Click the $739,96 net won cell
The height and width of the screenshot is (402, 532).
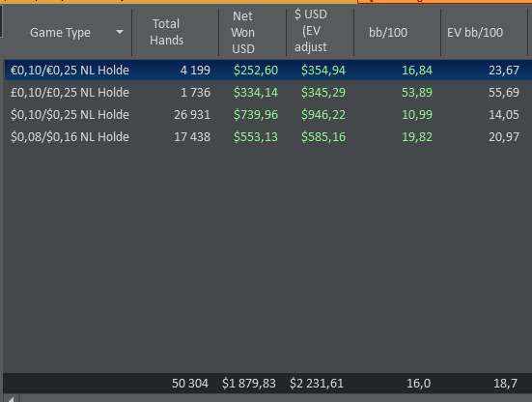click(x=256, y=115)
